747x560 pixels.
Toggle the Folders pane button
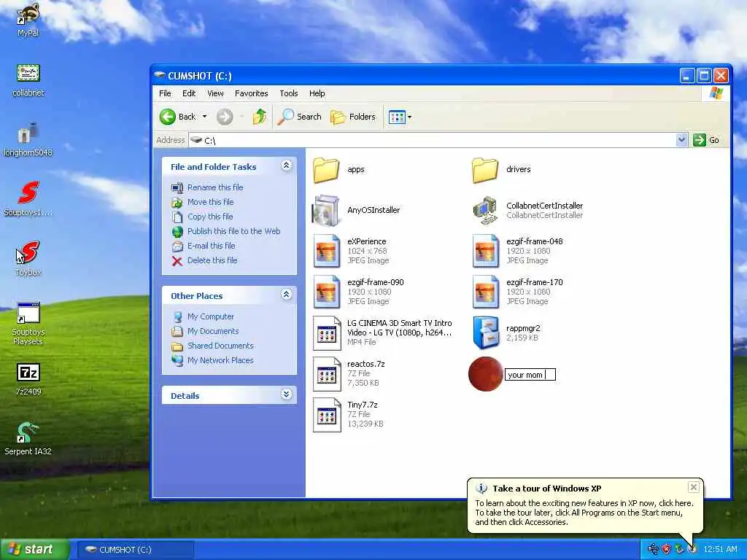click(353, 117)
